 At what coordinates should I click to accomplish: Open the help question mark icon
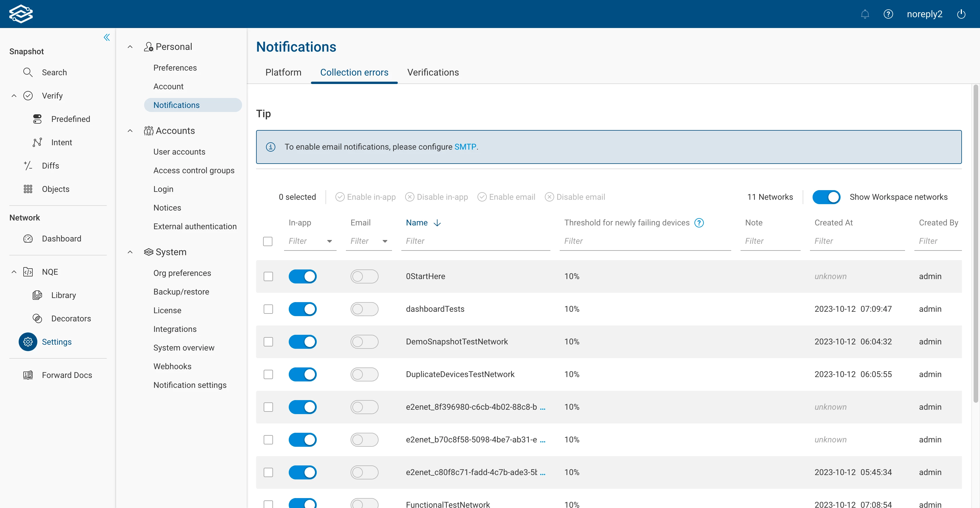888,14
